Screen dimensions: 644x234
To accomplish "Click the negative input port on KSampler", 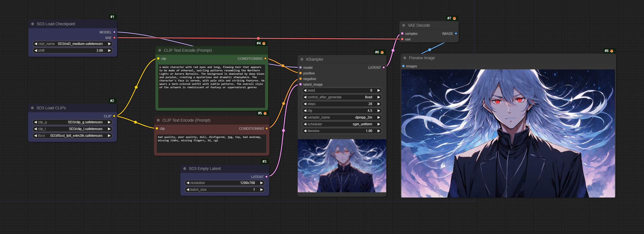I will click(x=300, y=79).
